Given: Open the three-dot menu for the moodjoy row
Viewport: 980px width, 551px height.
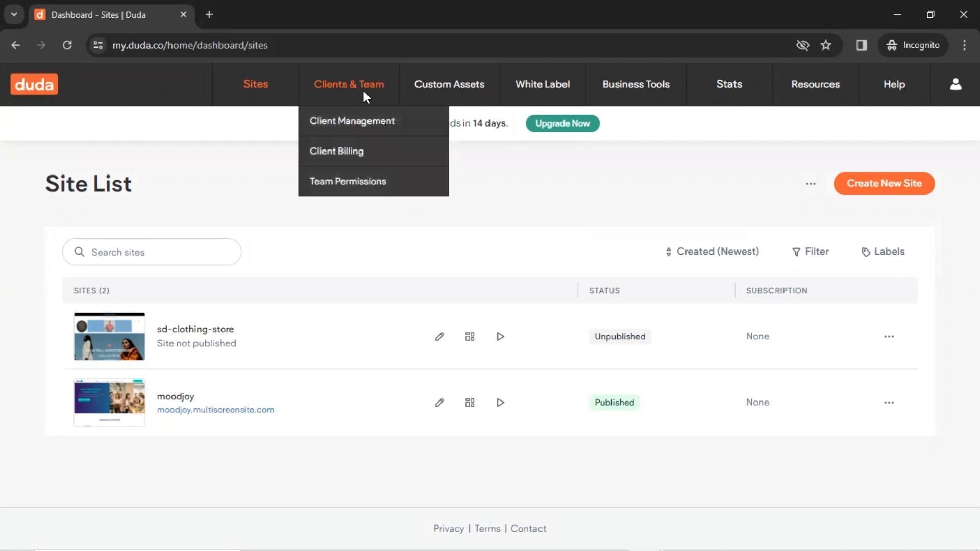Looking at the screenshot, I should tap(889, 403).
